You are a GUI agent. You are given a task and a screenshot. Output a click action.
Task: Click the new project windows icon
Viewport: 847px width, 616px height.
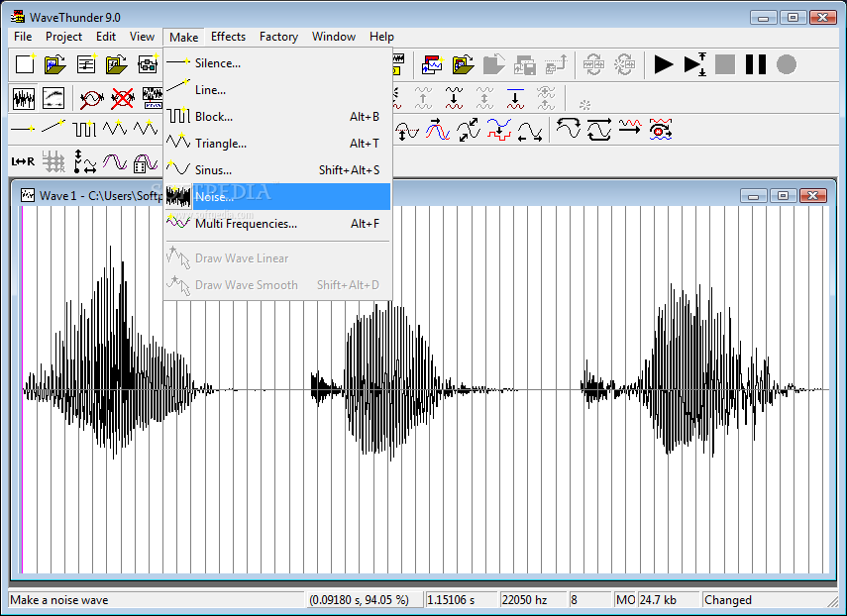(432, 64)
